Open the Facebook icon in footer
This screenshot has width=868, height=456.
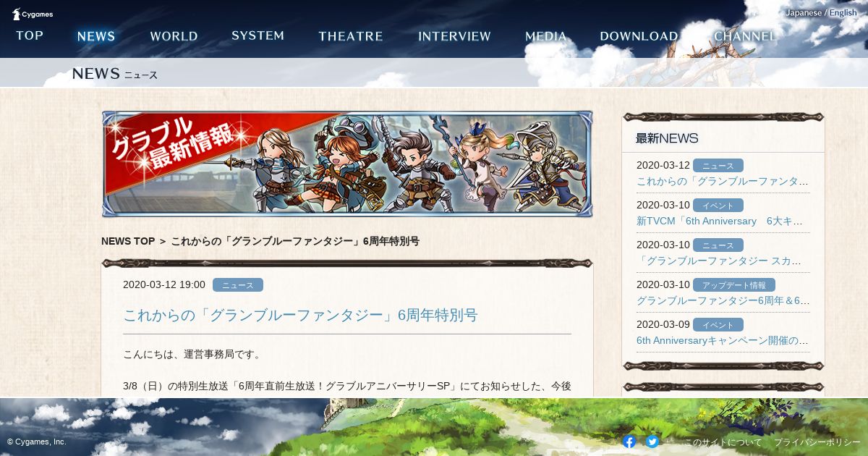[x=629, y=442]
